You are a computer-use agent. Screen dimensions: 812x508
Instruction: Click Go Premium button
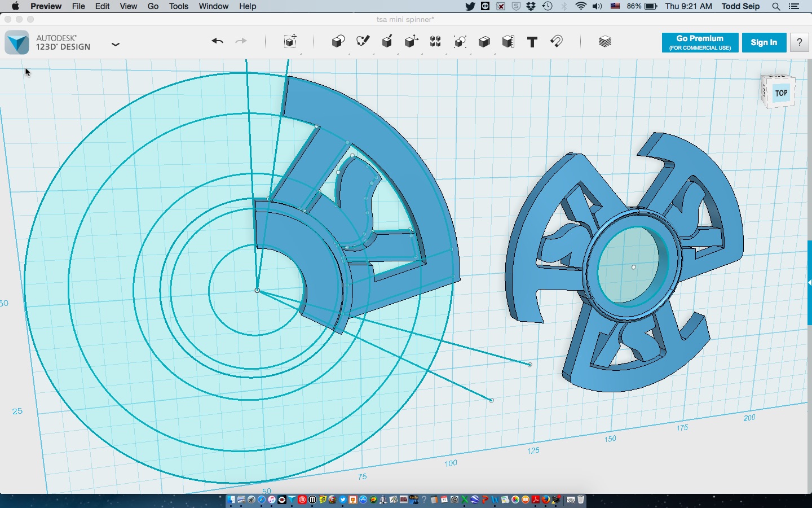pyautogui.click(x=700, y=42)
